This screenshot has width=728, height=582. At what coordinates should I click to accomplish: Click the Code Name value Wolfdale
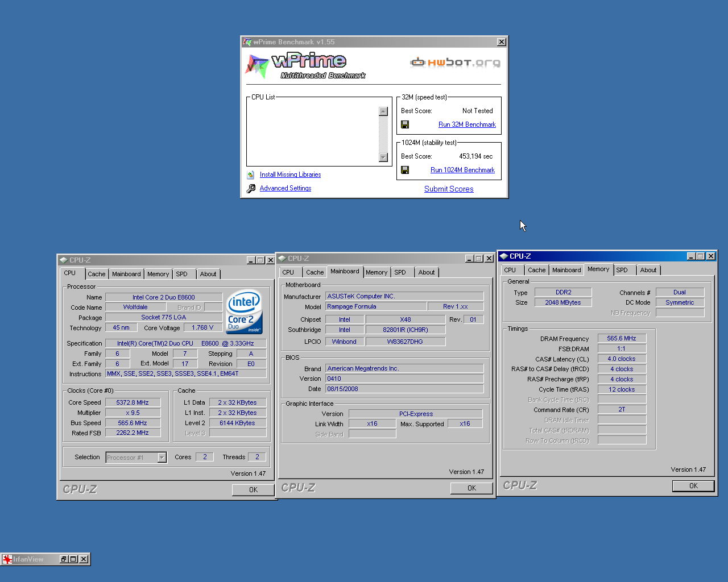[x=135, y=307]
